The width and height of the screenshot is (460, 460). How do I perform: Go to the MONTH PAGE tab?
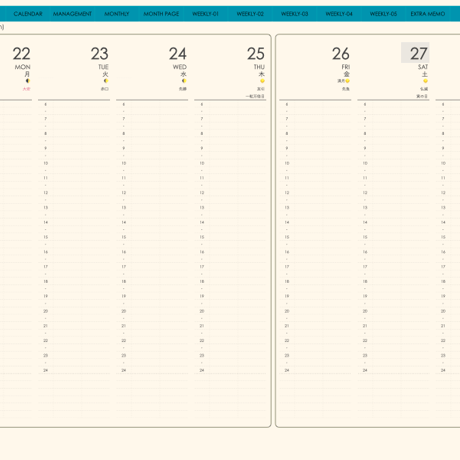tap(161, 14)
